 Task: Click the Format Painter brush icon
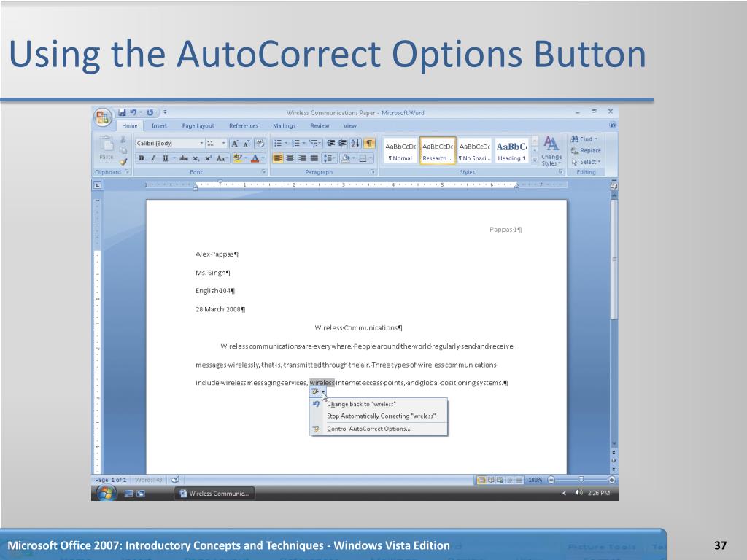coord(123,162)
